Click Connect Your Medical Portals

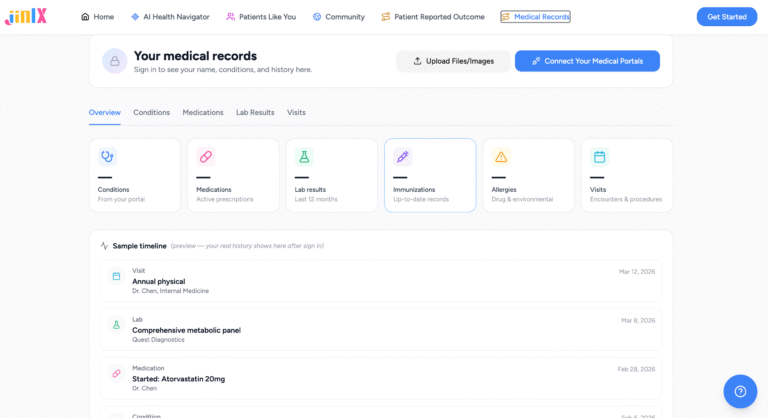[x=587, y=61]
